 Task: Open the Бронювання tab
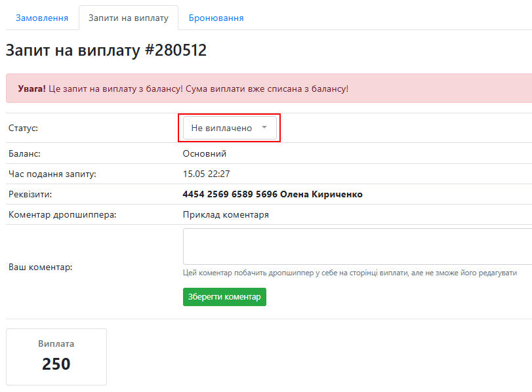coord(216,18)
